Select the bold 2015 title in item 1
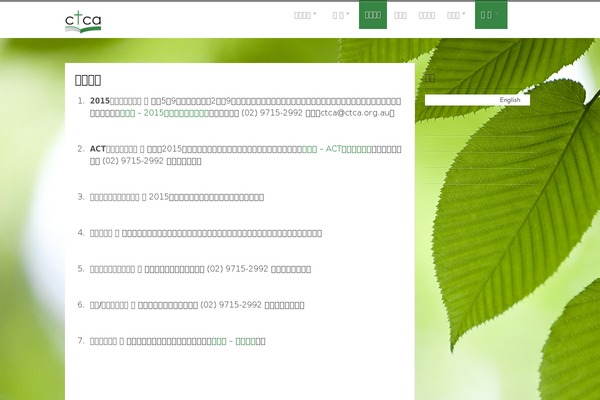Screen dimensions: 600x400 116,101
